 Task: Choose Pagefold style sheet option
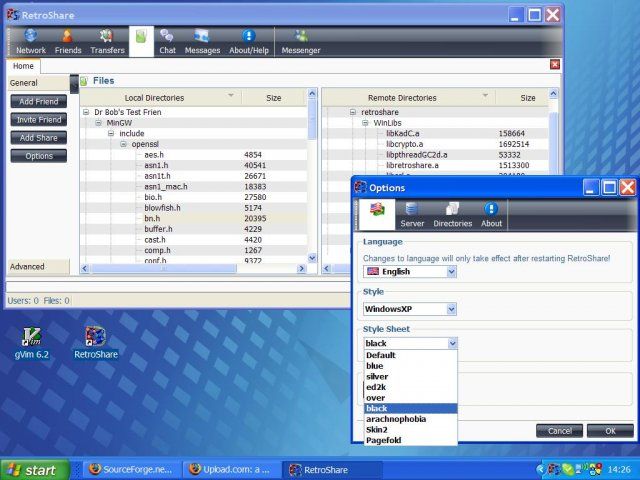coord(411,440)
